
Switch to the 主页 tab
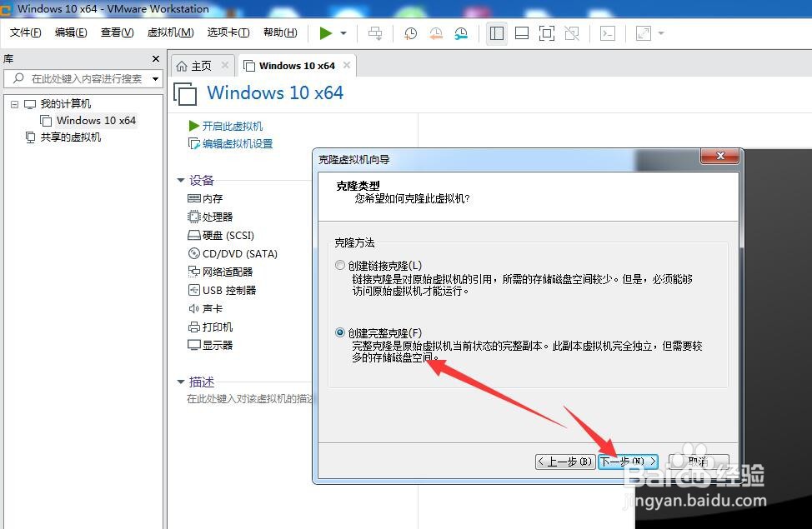point(202,64)
